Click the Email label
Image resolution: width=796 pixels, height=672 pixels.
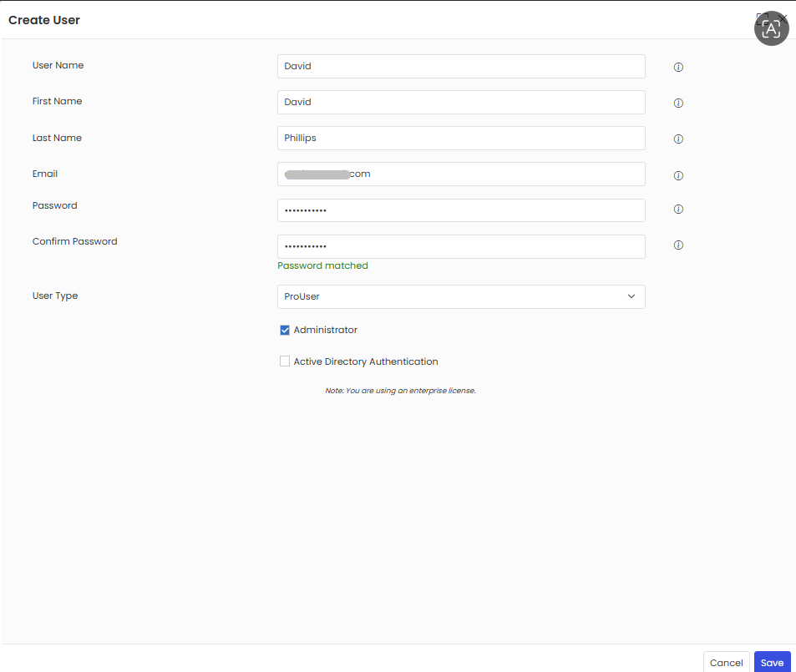pos(44,174)
